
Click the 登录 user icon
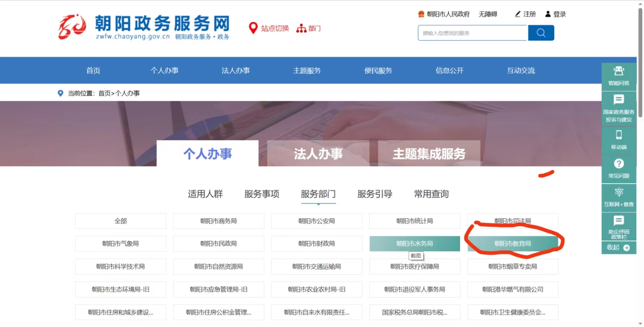click(548, 14)
